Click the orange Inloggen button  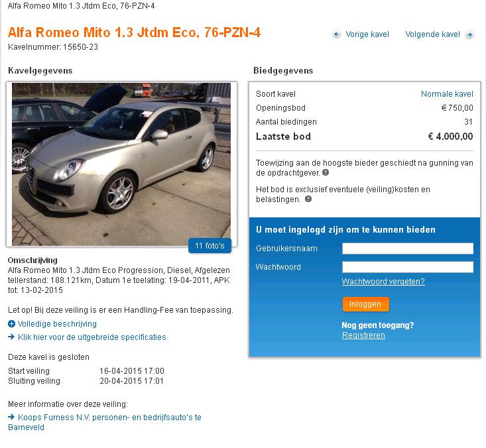click(x=365, y=304)
